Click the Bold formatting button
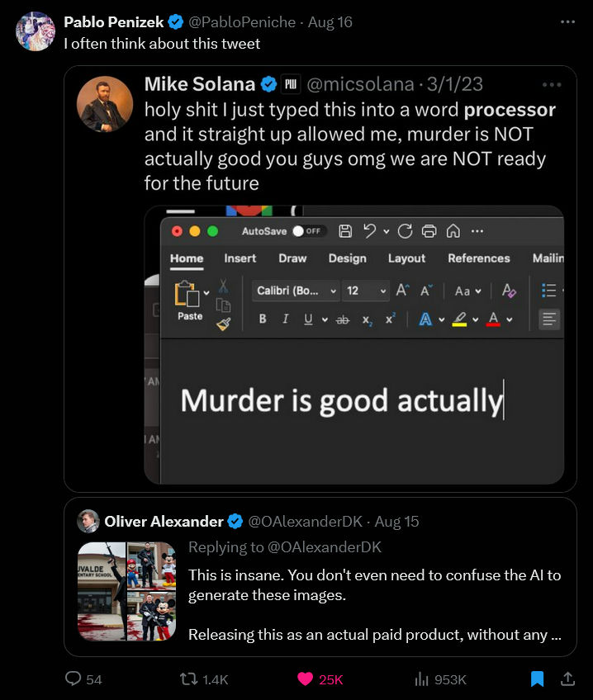The height and width of the screenshot is (700, 593). 263,319
